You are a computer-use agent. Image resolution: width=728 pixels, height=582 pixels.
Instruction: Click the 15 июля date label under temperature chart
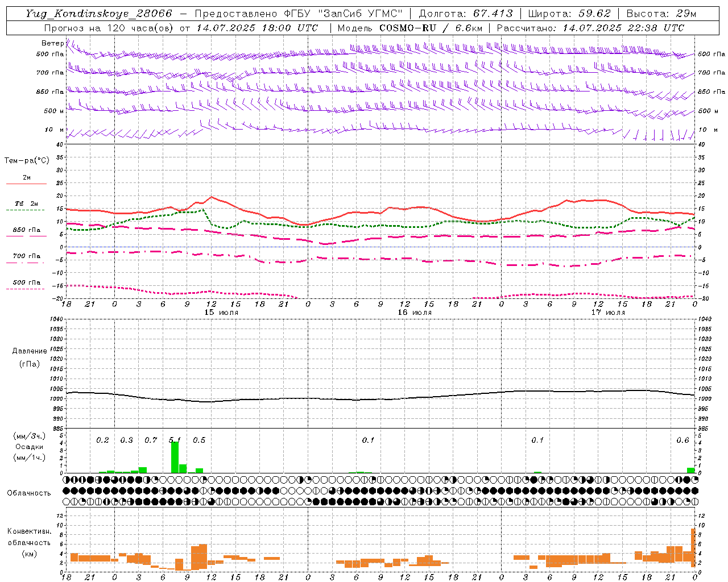tap(221, 313)
